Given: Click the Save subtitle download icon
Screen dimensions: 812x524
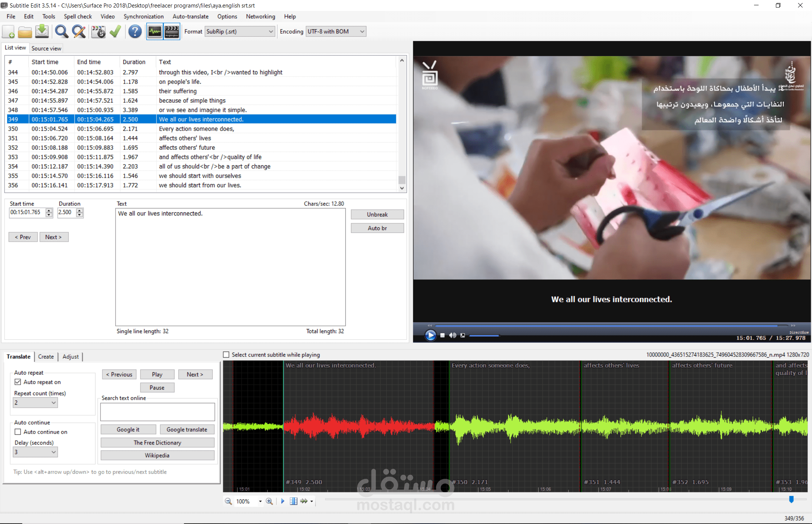Looking at the screenshot, I should point(42,32).
